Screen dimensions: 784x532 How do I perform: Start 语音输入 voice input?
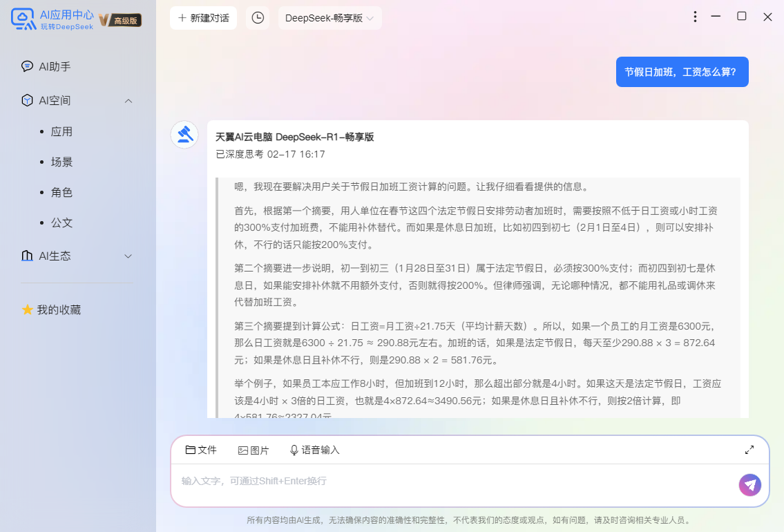click(314, 450)
